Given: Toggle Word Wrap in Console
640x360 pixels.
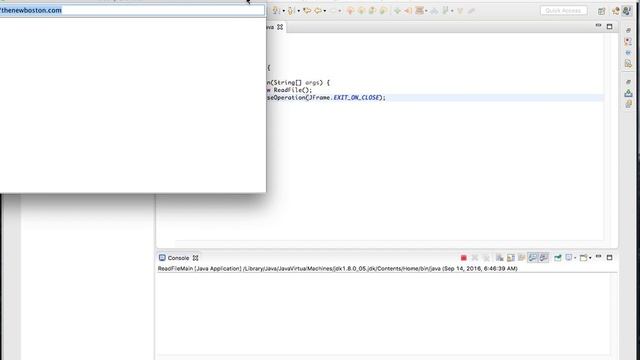Looking at the screenshot, I should point(522,258).
